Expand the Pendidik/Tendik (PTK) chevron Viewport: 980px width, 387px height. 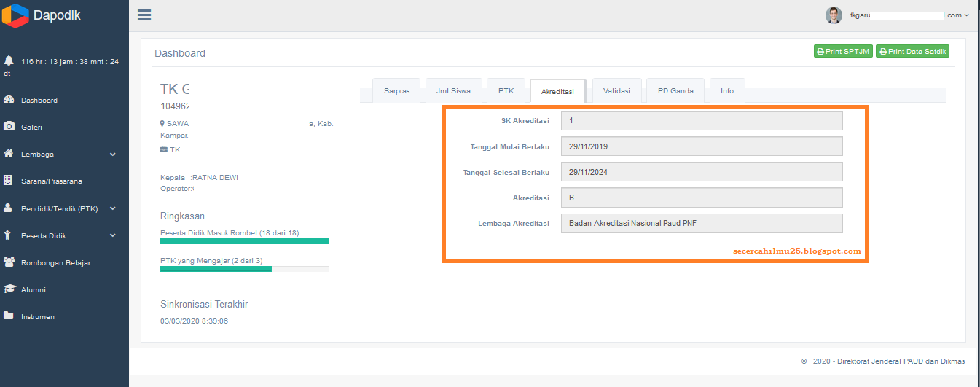(x=113, y=208)
